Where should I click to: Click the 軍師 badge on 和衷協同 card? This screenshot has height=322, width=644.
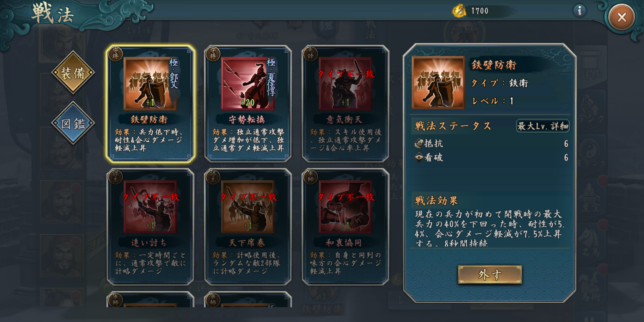pyautogui.click(x=311, y=177)
